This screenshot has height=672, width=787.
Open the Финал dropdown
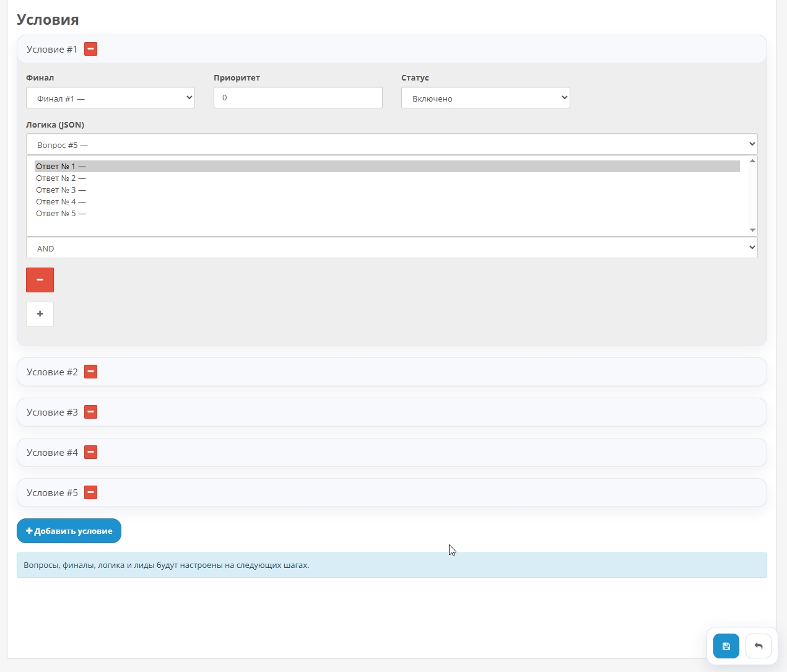click(110, 98)
